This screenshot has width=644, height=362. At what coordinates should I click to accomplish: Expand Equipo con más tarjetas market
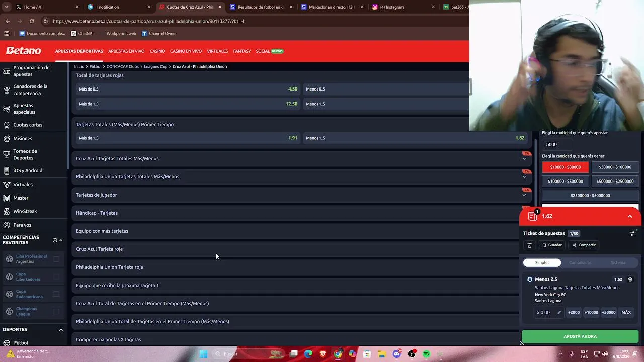tap(296, 231)
